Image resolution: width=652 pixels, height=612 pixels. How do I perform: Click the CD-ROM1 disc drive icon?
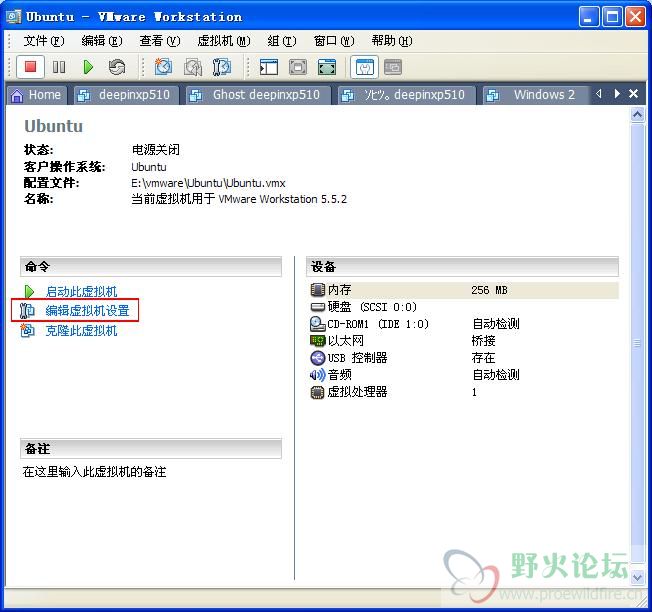(318, 324)
